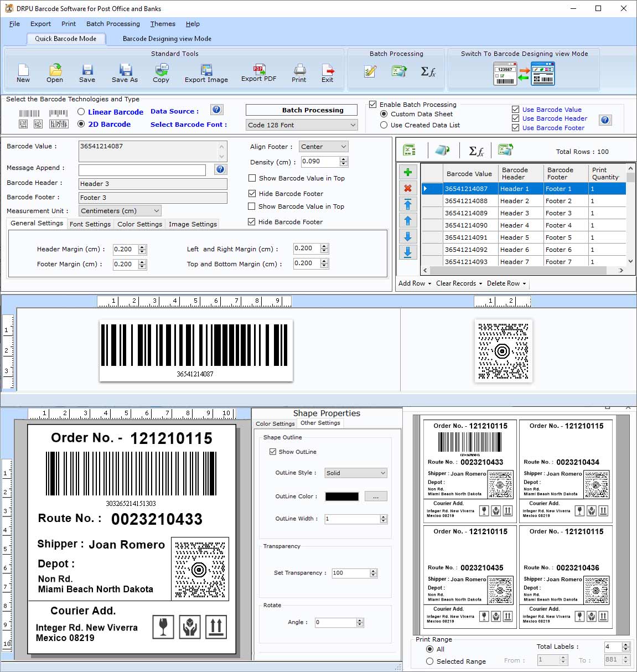Move selected row down with blue arrow
The image size is (637, 672).
tap(408, 236)
